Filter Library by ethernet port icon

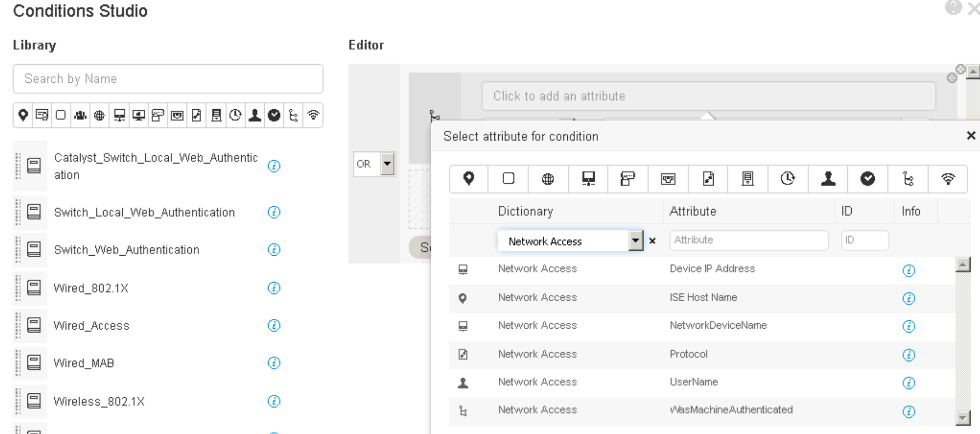[177, 115]
